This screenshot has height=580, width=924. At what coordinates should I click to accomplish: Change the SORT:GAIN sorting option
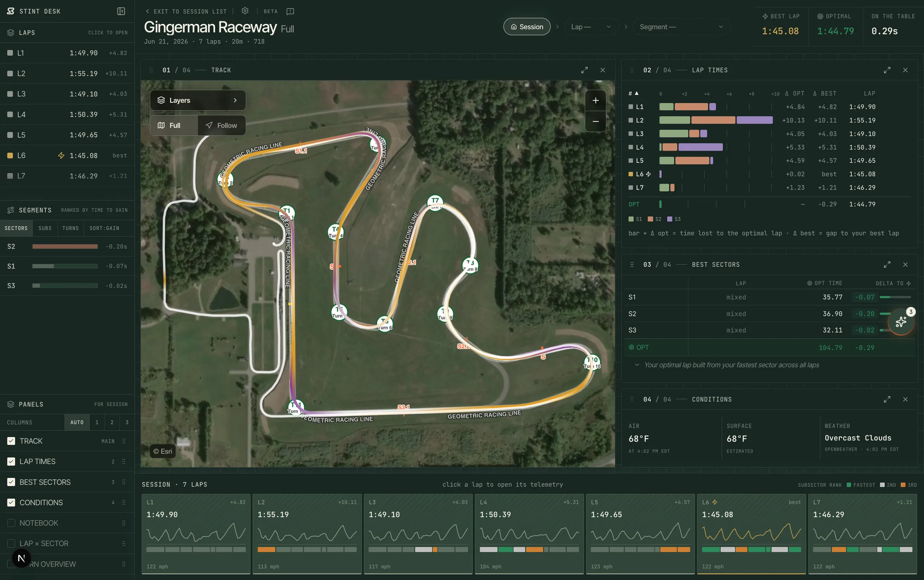click(104, 228)
